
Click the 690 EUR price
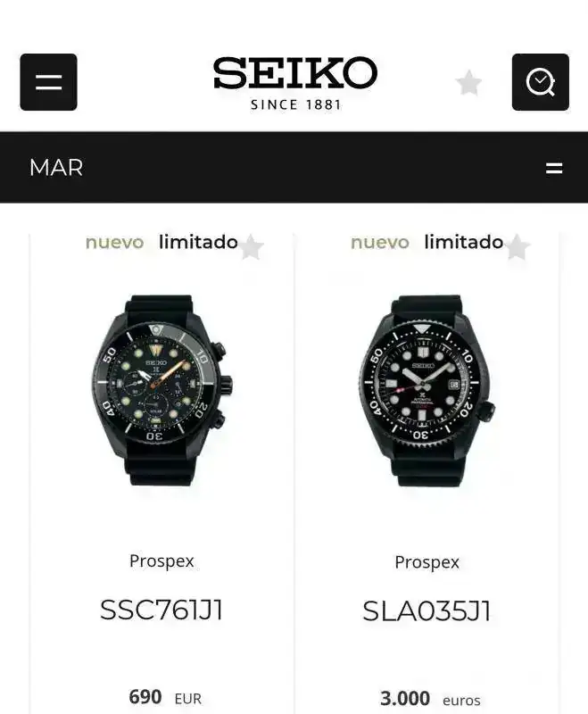coord(165,697)
